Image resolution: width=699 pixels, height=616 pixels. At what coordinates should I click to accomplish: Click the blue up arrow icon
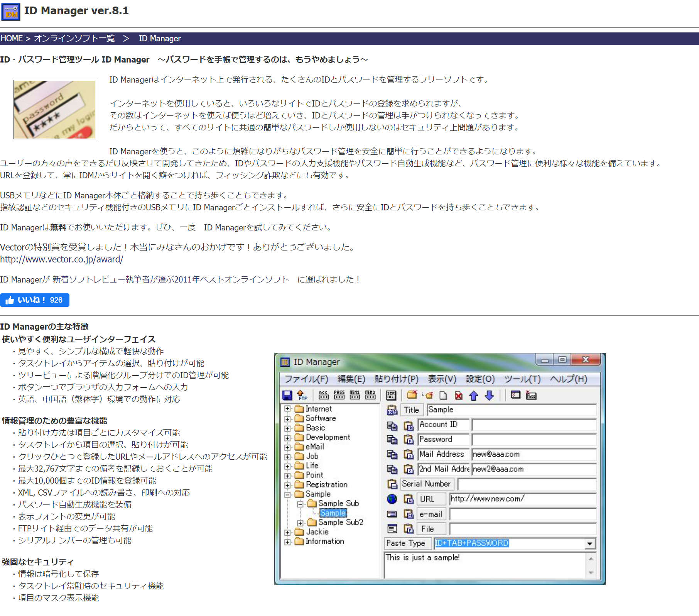(474, 396)
